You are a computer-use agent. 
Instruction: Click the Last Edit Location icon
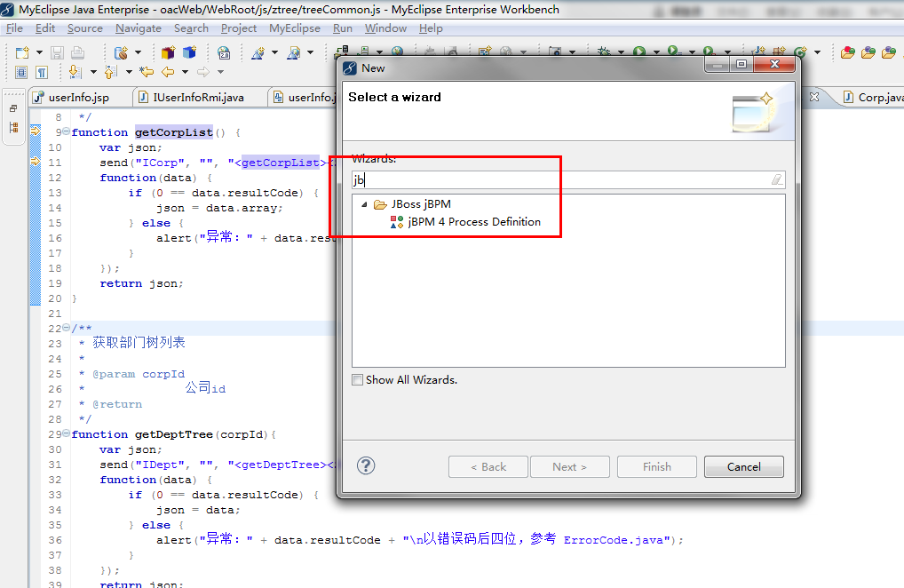click(147, 72)
